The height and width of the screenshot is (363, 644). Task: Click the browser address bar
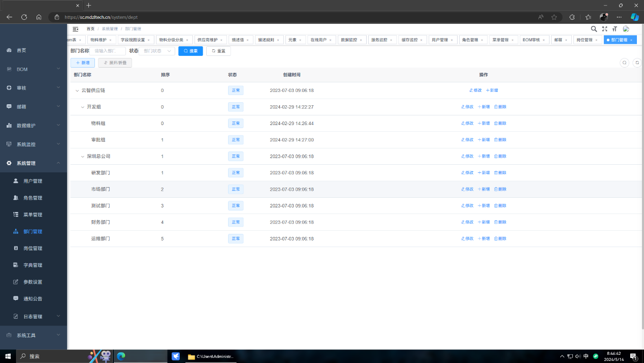tap(292, 17)
